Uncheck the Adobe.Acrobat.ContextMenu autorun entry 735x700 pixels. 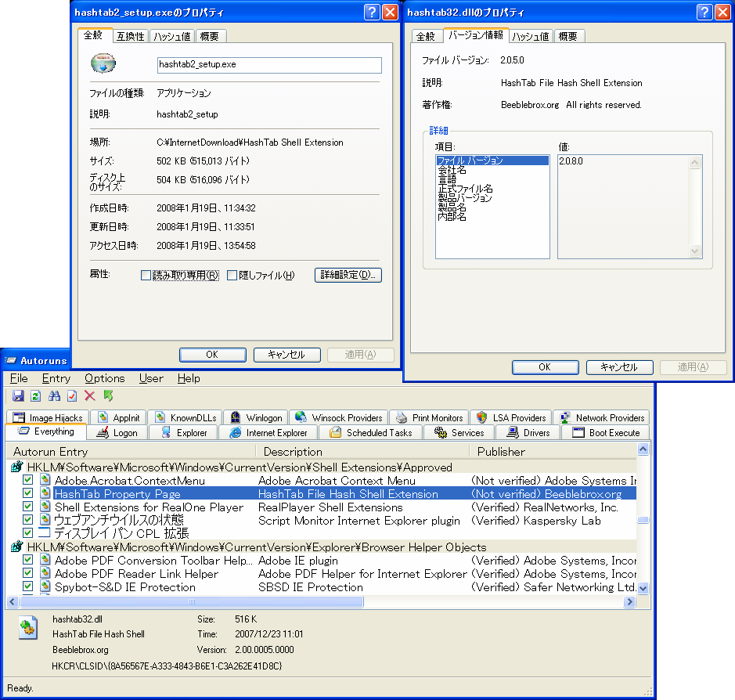point(27,480)
